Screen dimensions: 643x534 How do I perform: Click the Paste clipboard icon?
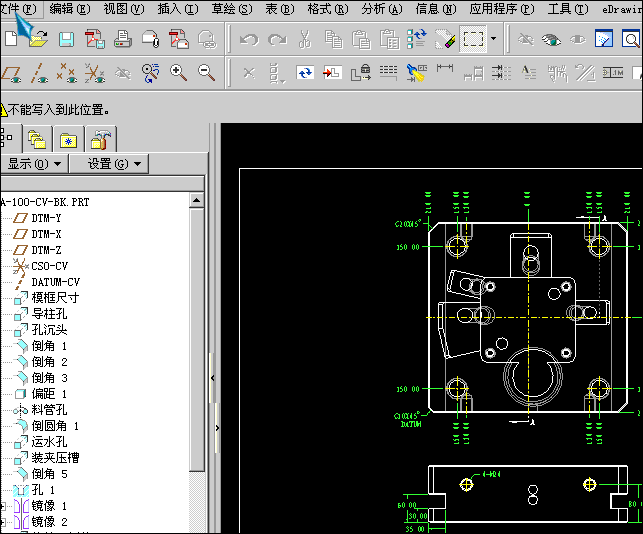361,40
